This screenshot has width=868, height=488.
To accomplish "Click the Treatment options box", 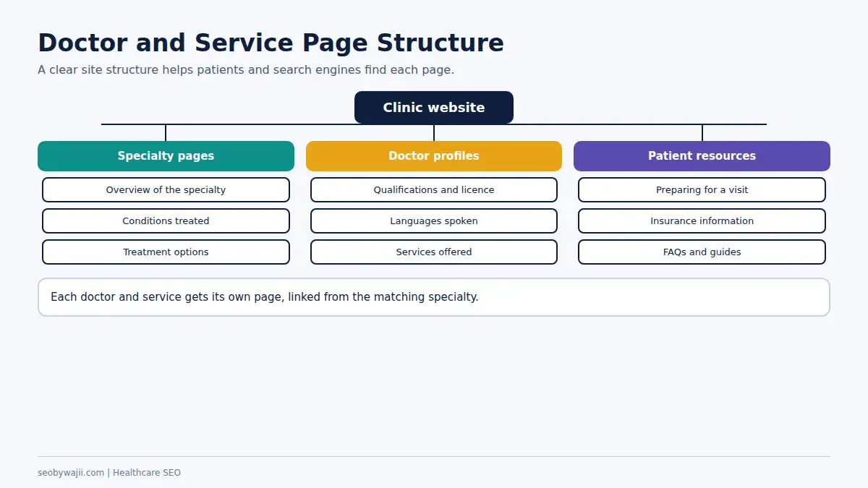I will coord(166,252).
